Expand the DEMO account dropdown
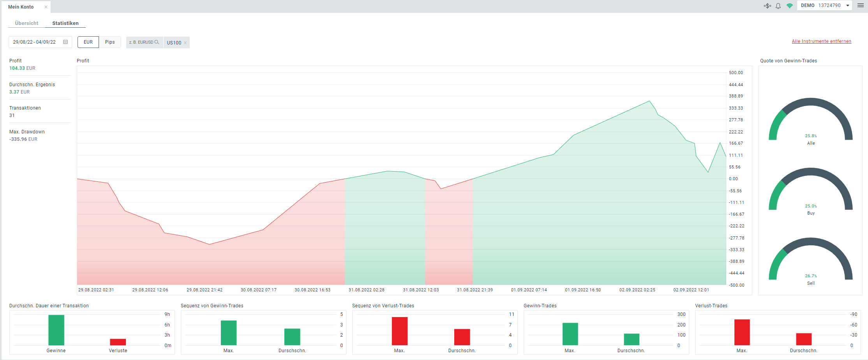868x360 pixels. coord(848,5)
